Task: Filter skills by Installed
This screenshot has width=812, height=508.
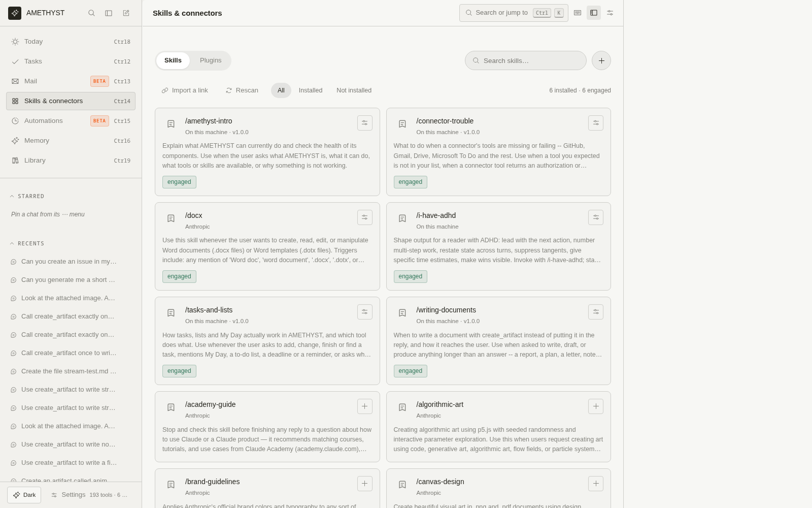Action: pos(311,90)
